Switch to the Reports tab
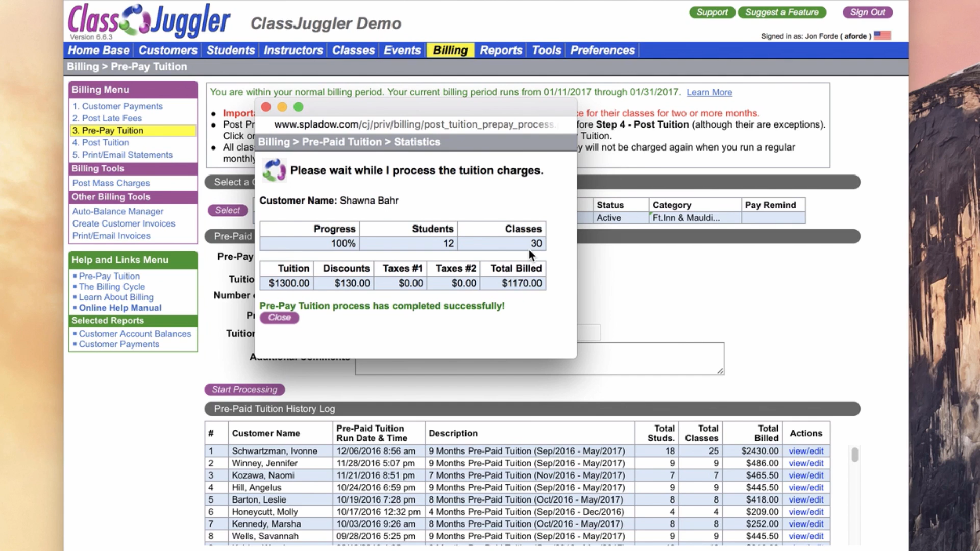The height and width of the screenshot is (551, 980). point(501,51)
